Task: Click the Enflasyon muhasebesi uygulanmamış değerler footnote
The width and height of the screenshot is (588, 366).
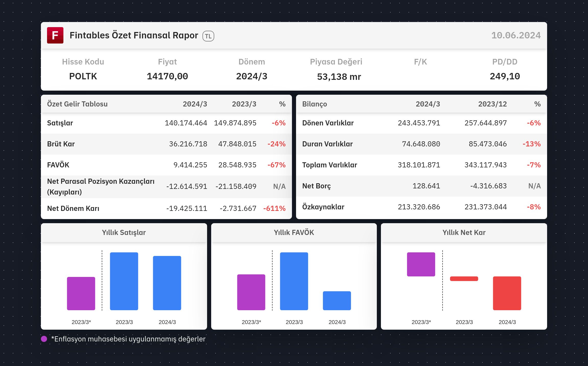Action: pyautogui.click(x=128, y=339)
